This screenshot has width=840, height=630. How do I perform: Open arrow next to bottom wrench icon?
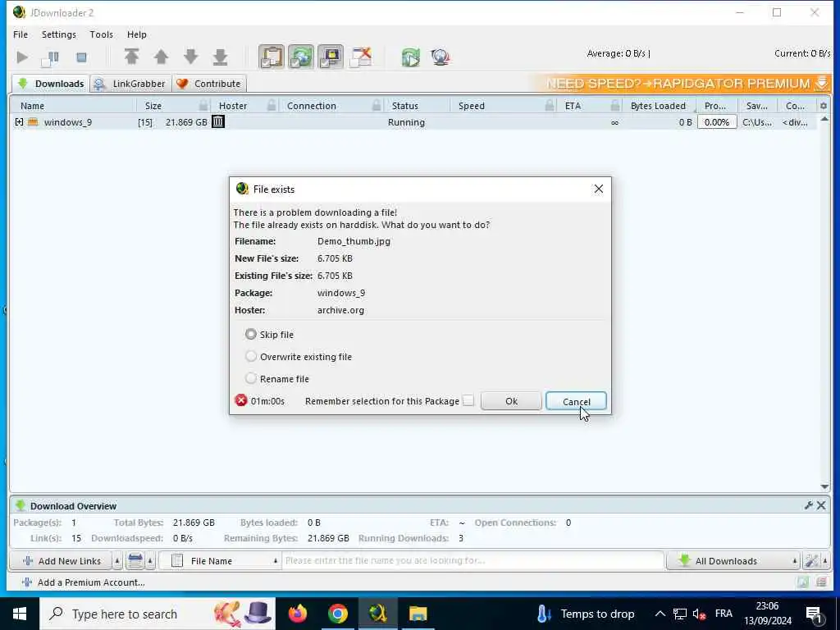[825, 561]
